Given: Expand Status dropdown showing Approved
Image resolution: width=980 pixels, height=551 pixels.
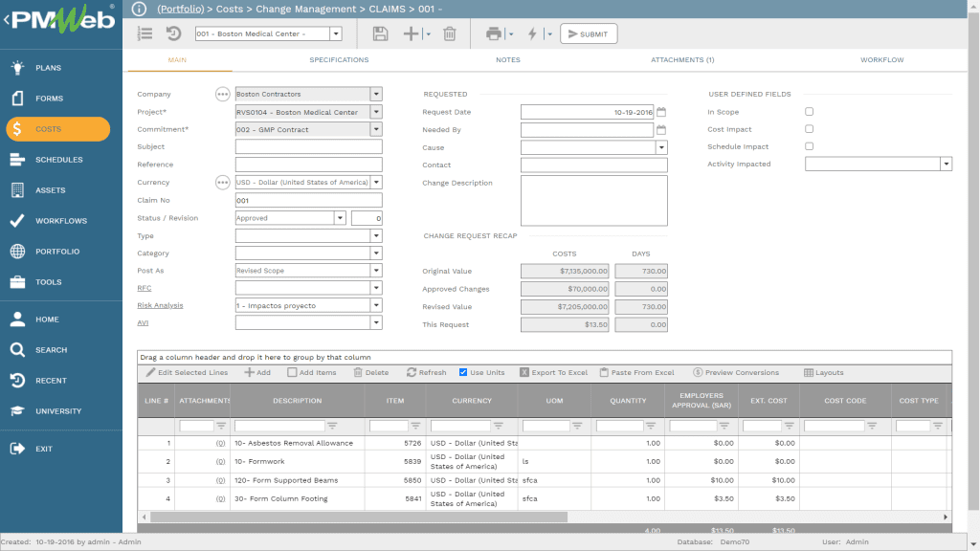Looking at the screenshot, I should click(x=340, y=218).
